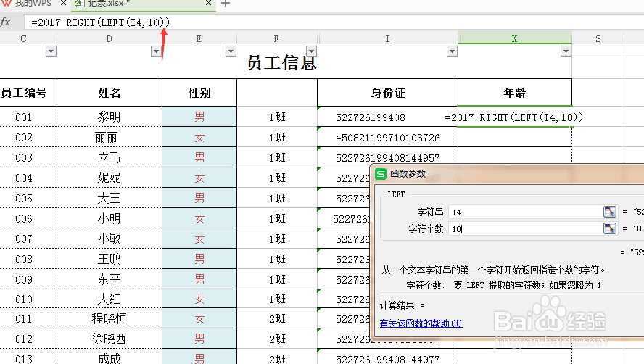Click the 性别 header cell
Screen dimensions: 644x364
tap(199, 93)
